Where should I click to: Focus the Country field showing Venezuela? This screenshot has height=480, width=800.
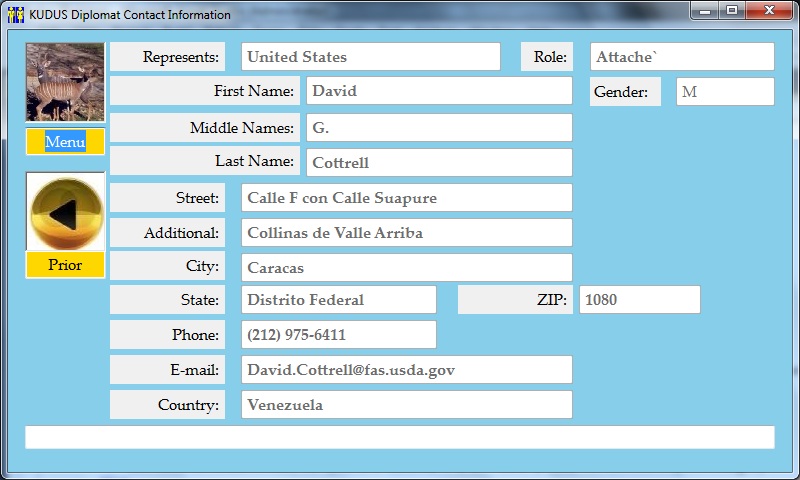[x=406, y=405]
